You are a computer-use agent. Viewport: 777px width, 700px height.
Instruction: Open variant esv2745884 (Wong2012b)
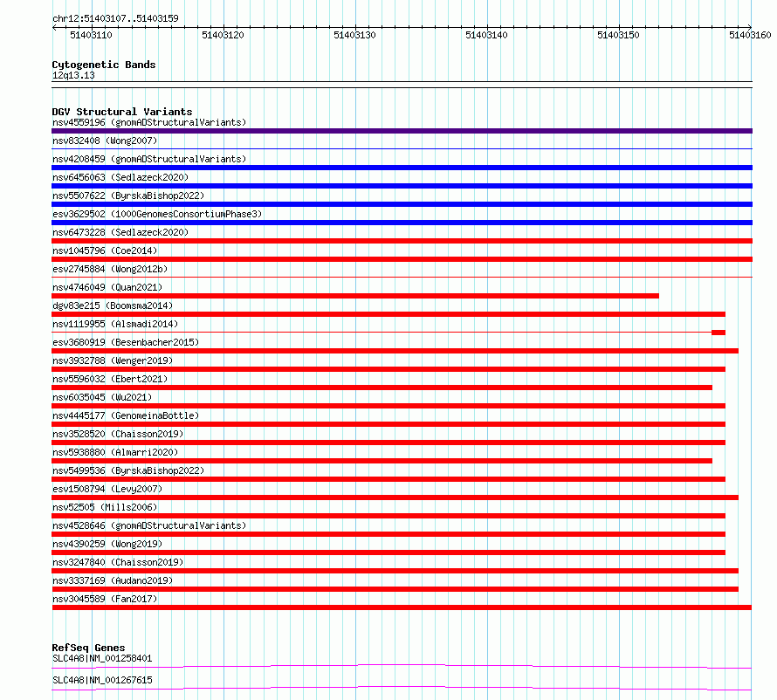click(110, 269)
